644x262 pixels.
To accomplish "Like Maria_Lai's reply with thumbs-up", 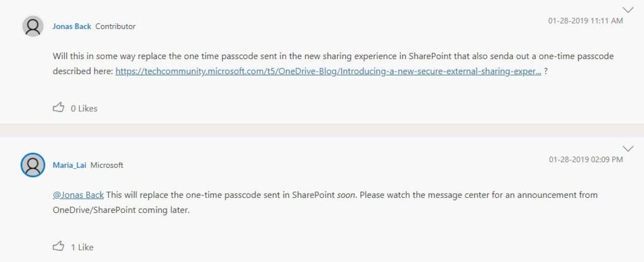I will pos(58,246).
